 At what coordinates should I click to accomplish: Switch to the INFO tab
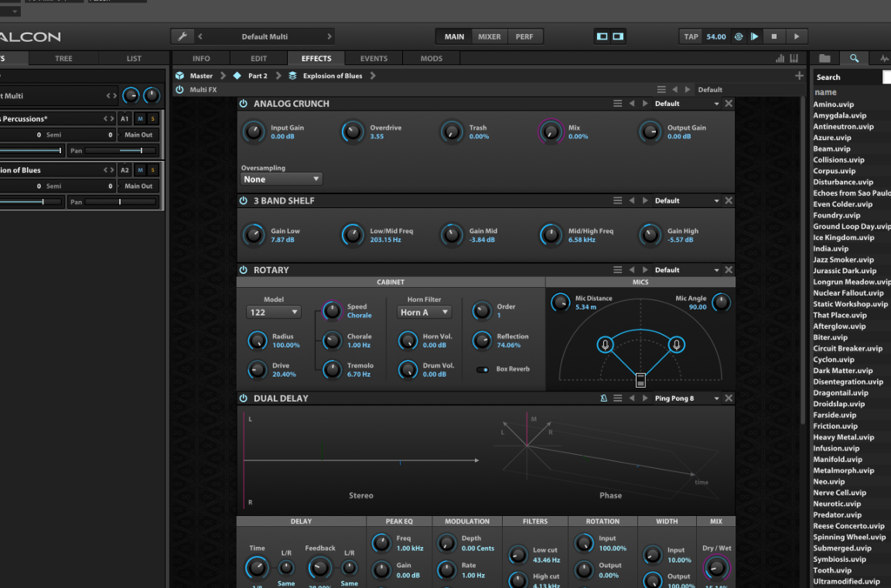click(x=201, y=58)
